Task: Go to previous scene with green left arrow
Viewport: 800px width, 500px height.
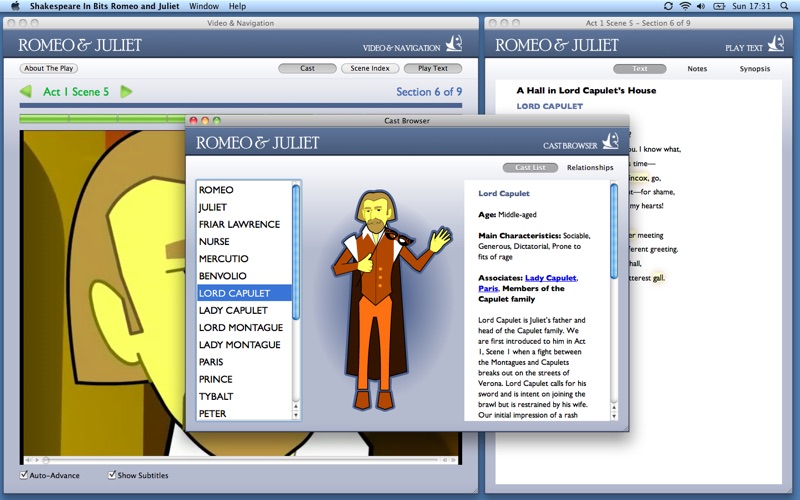Action: 26,91
